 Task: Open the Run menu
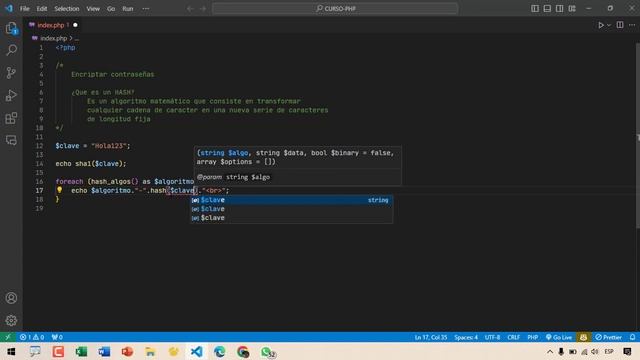[x=128, y=9]
